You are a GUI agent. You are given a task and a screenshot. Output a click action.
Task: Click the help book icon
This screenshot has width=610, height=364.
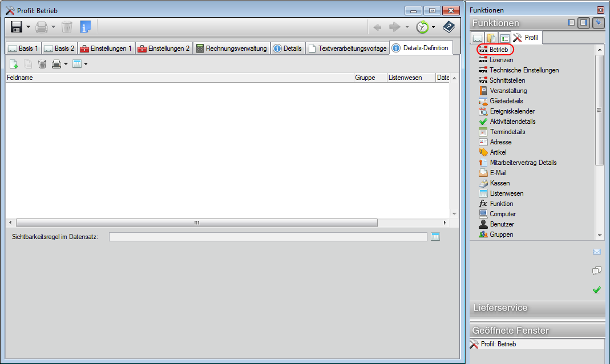click(x=449, y=27)
